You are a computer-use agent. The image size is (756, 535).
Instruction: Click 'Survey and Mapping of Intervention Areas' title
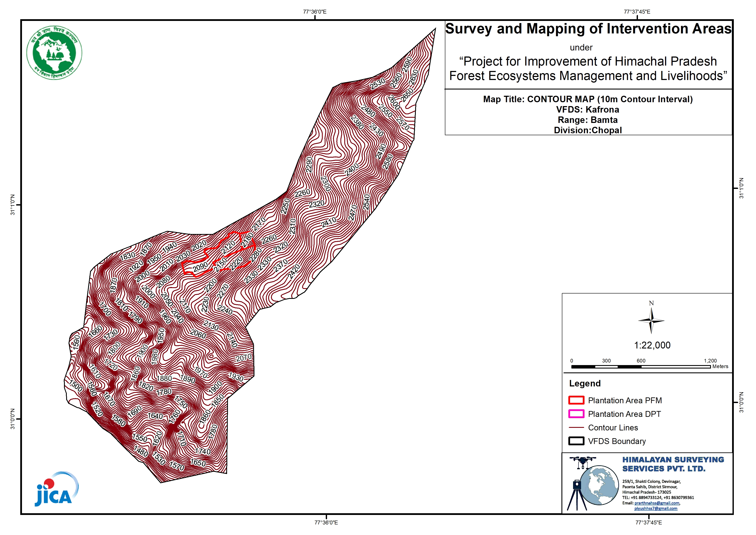pos(588,29)
